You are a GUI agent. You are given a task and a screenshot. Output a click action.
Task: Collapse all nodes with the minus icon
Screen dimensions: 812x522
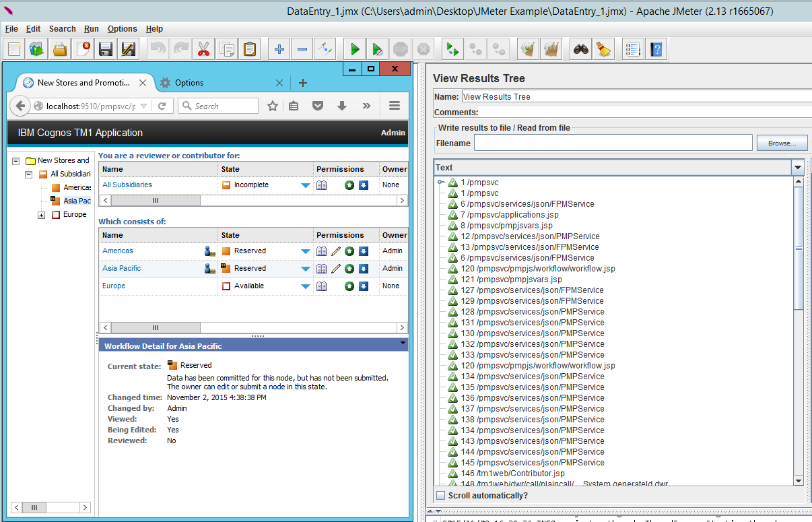coord(302,49)
